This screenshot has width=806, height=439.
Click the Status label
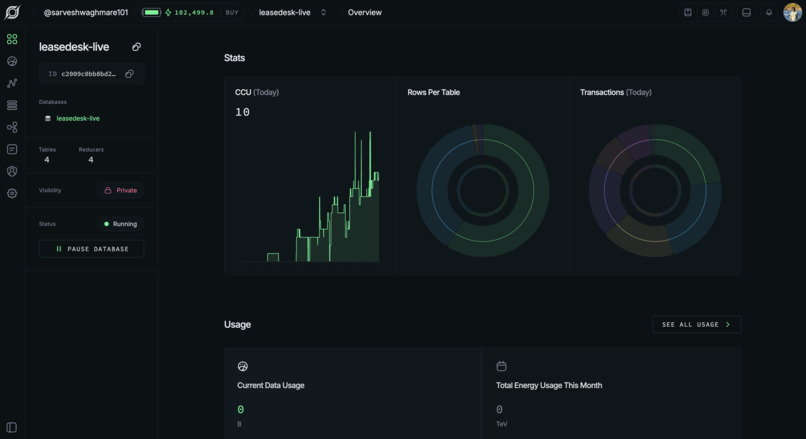coord(47,224)
